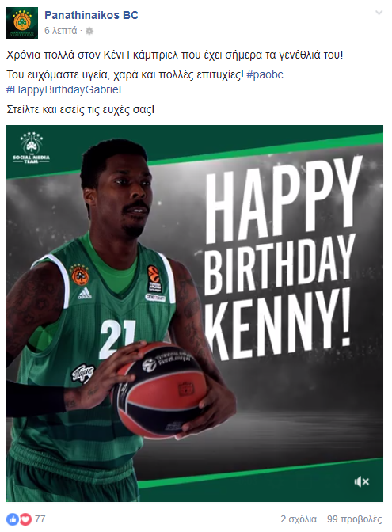This screenshot has width=392, height=532.
Task: Click the '99 προβολές' view count
Action: 354,519
